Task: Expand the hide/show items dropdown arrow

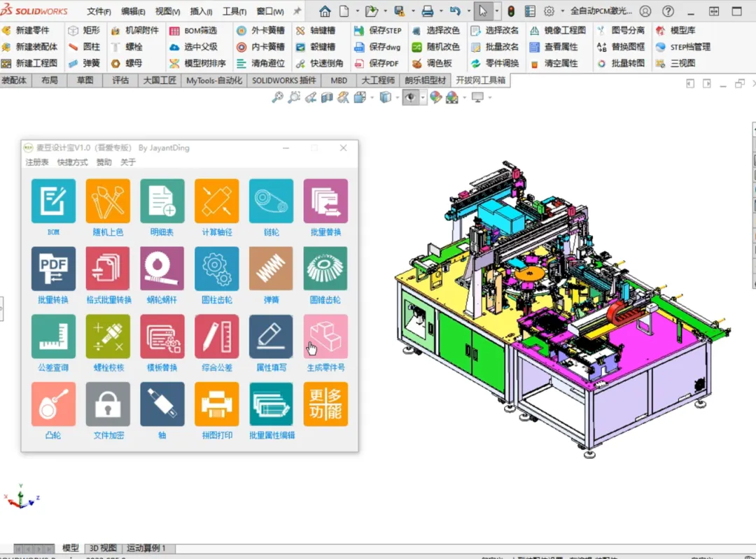Action: [x=422, y=98]
